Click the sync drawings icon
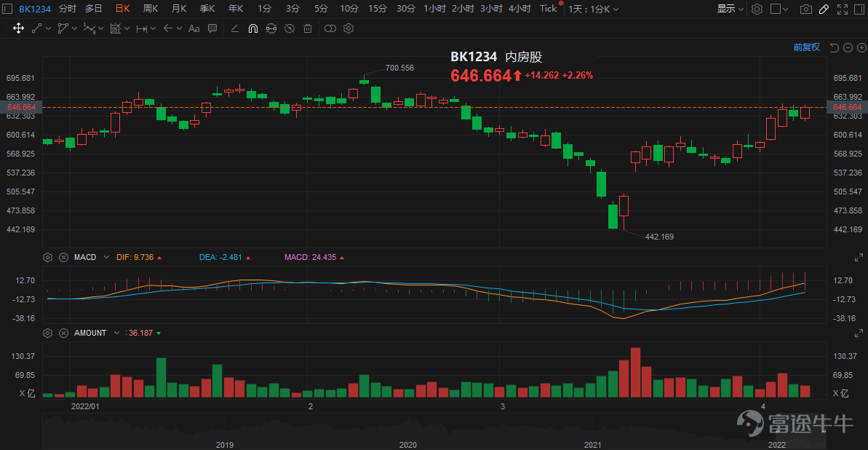868x450 pixels. pos(271,28)
